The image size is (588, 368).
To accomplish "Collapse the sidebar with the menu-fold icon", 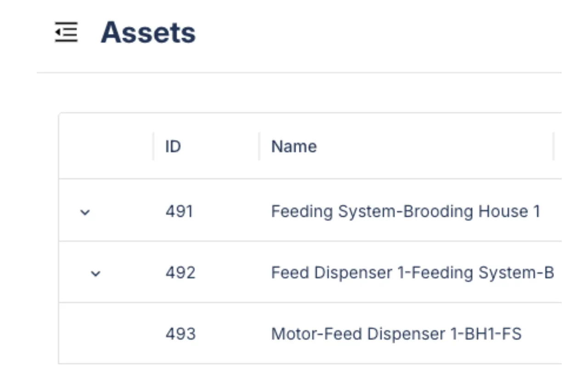I will 66,33.
